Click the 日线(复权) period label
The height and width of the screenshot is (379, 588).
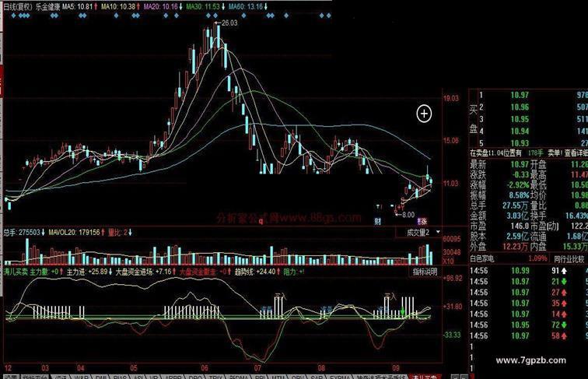click(x=19, y=7)
